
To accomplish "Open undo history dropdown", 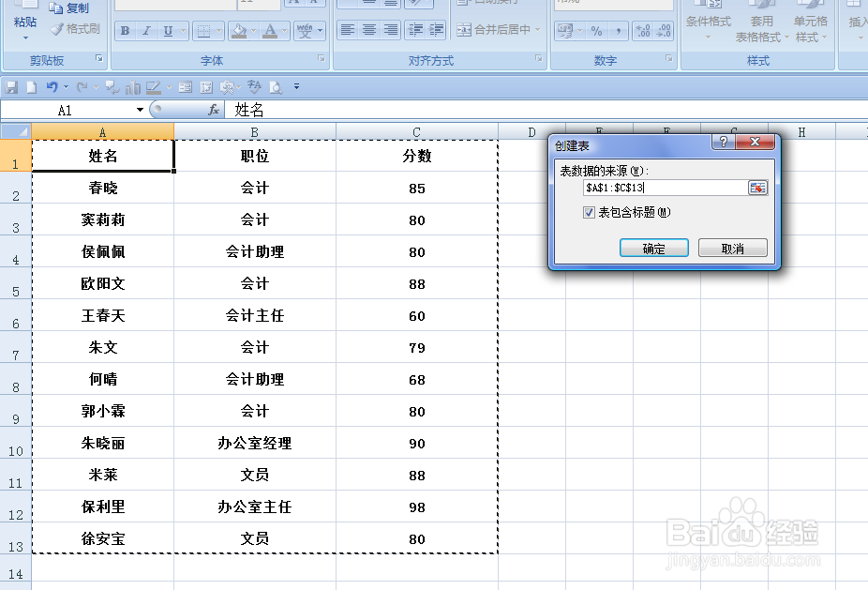I will coord(66,87).
